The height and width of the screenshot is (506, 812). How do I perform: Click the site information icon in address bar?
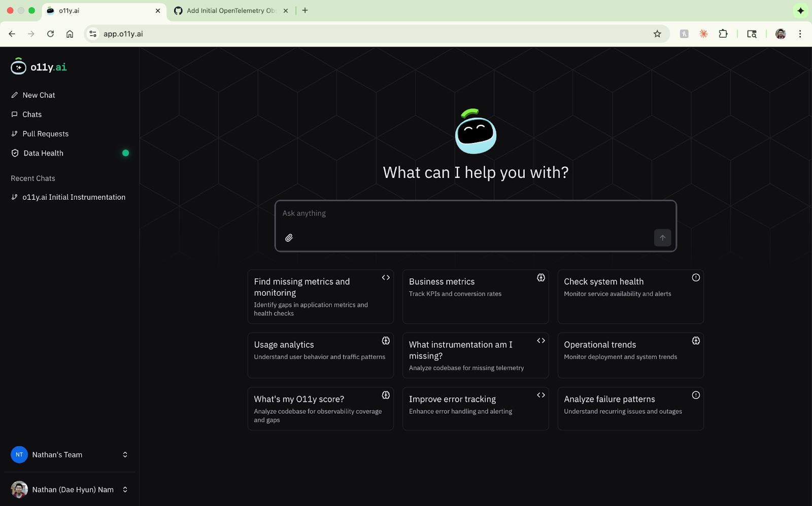pyautogui.click(x=93, y=34)
